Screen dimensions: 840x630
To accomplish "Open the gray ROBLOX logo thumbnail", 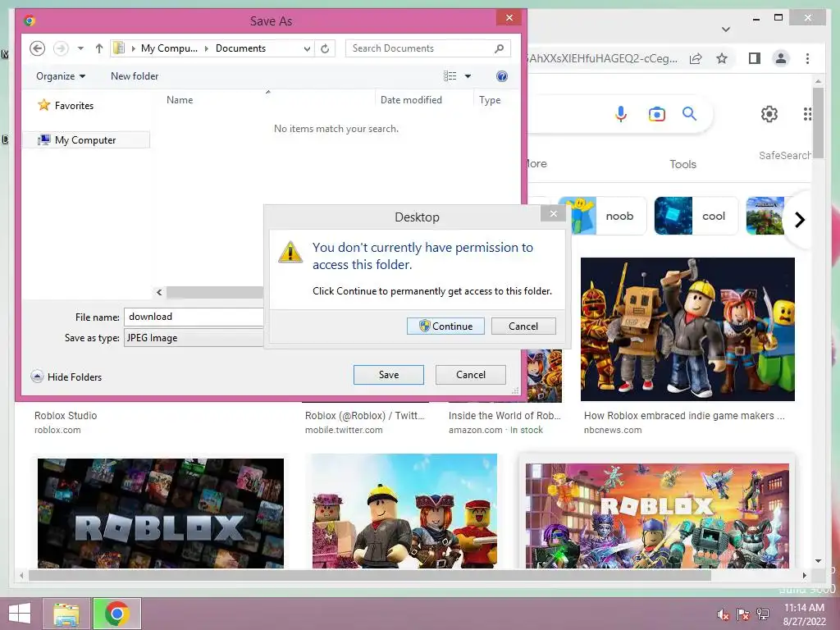I will pyautogui.click(x=160, y=513).
